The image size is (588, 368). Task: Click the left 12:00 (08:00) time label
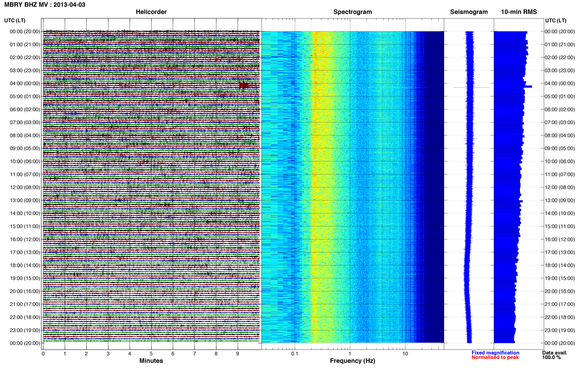[25, 187]
